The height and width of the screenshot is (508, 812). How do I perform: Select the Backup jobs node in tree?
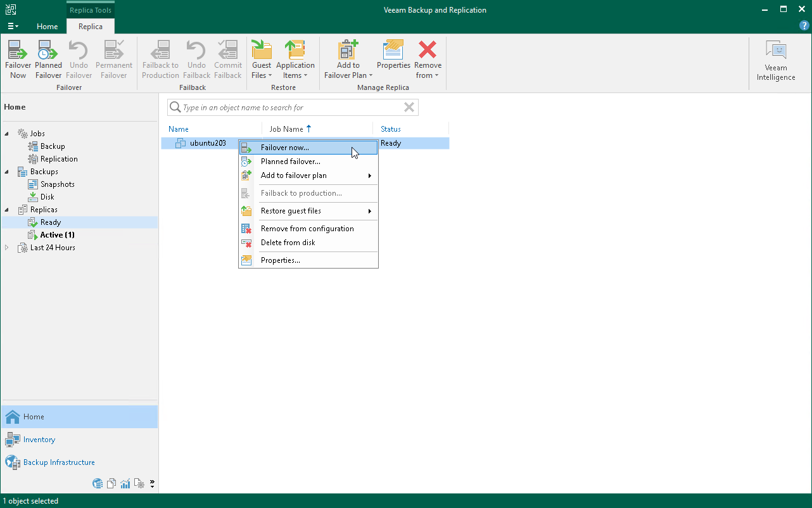[x=53, y=146]
